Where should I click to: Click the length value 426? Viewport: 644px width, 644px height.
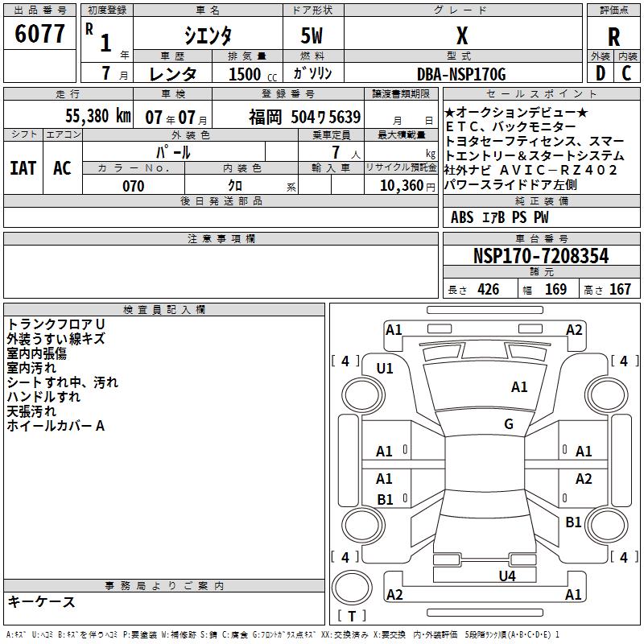(489, 290)
